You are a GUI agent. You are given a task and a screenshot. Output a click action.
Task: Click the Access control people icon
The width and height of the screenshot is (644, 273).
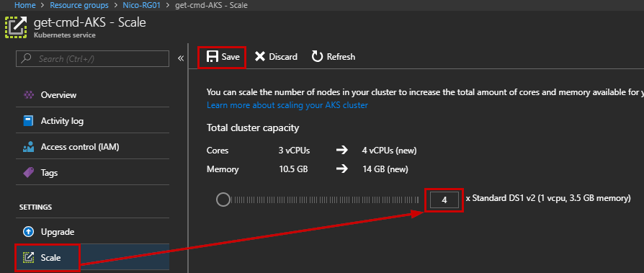pyautogui.click(x=28, y=147)
